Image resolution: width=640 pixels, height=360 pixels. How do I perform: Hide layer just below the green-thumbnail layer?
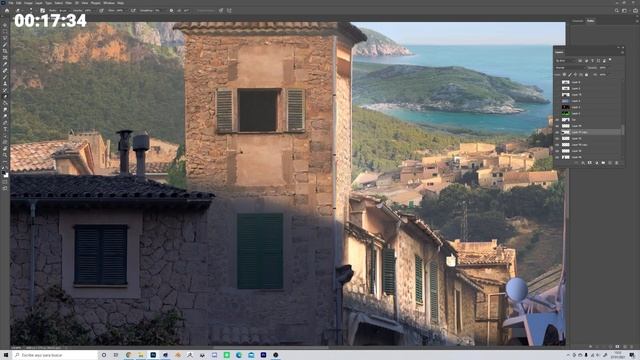coord(557,120)
